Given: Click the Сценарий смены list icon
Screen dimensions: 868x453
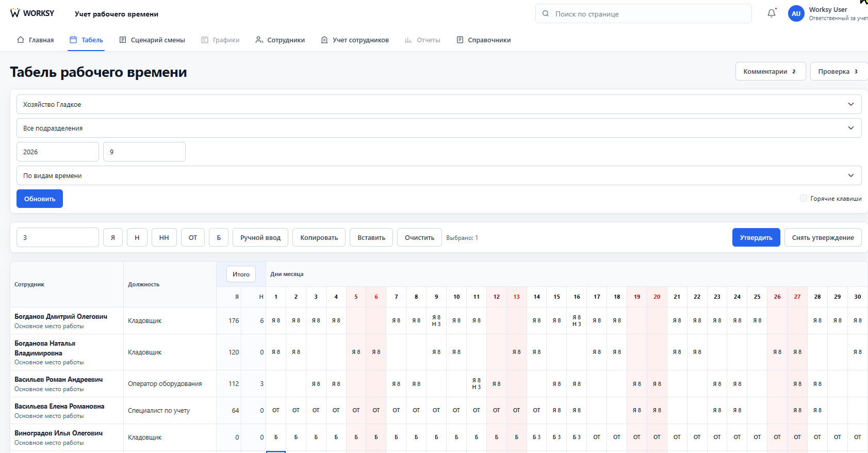Looking at the screenshot, I should click(x=123, y=40).
